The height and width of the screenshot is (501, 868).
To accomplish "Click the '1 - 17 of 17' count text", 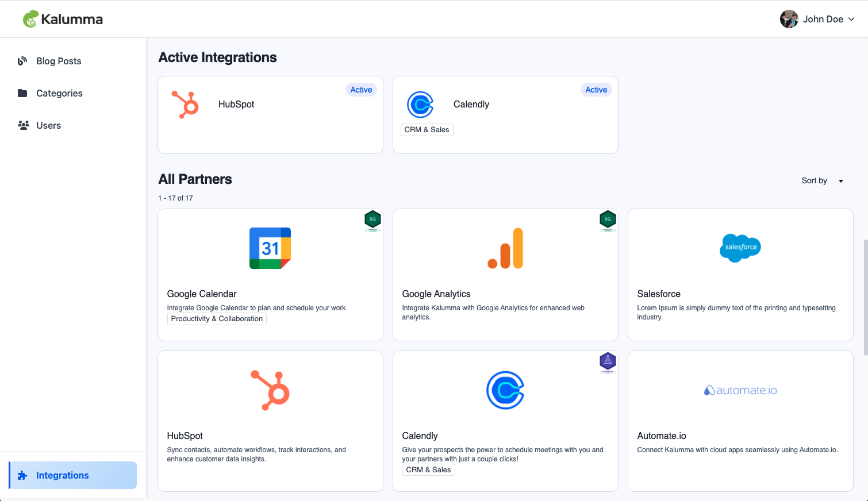I will tap(175, 198).
